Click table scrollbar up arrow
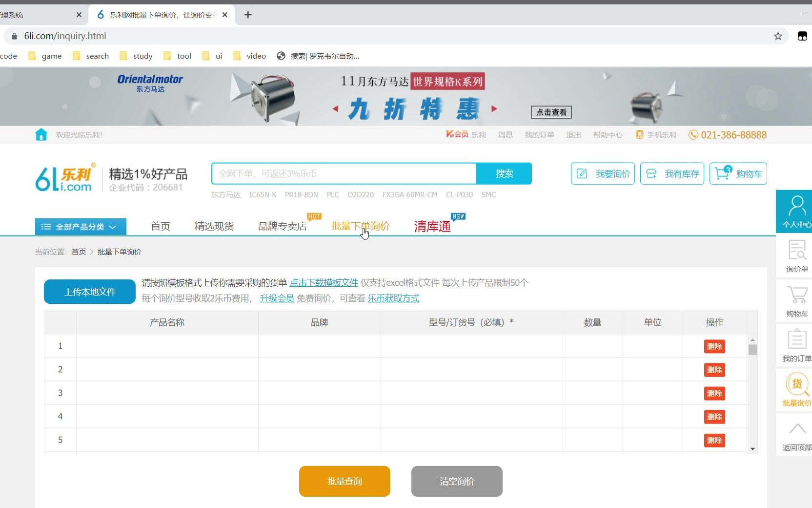 (x=752, y=339)
